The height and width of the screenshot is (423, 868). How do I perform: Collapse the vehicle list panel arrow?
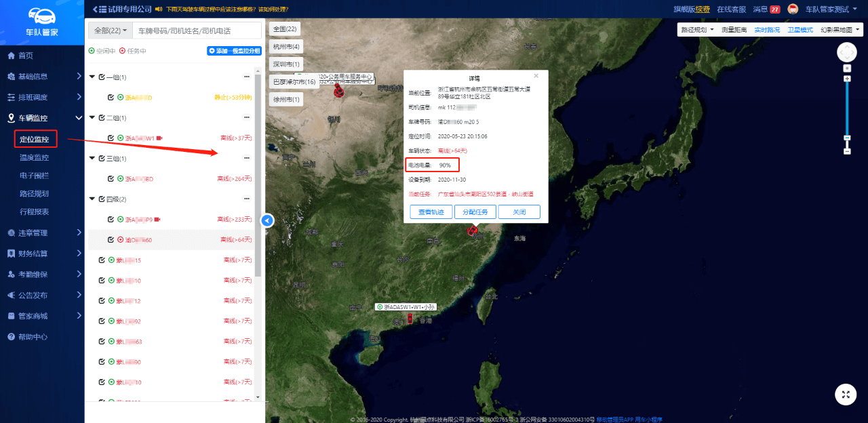pos(267,220)
